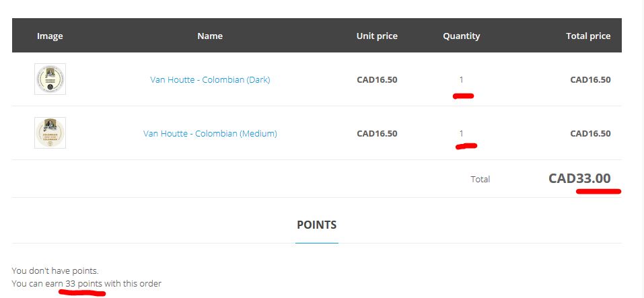This screenshot has height=298, width=644.
Task: Select quantity value for Colombian (Dark)
Action: [x=462, y=79]
